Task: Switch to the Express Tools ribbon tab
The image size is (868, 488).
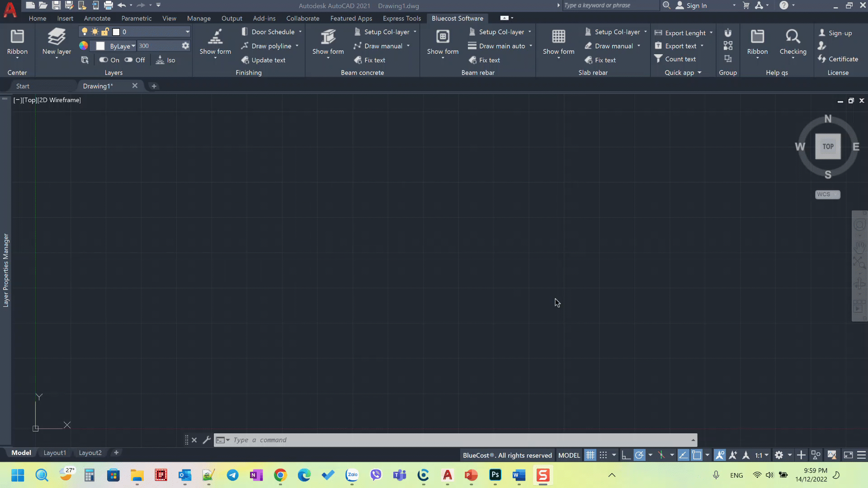Action: coord(401,19)
